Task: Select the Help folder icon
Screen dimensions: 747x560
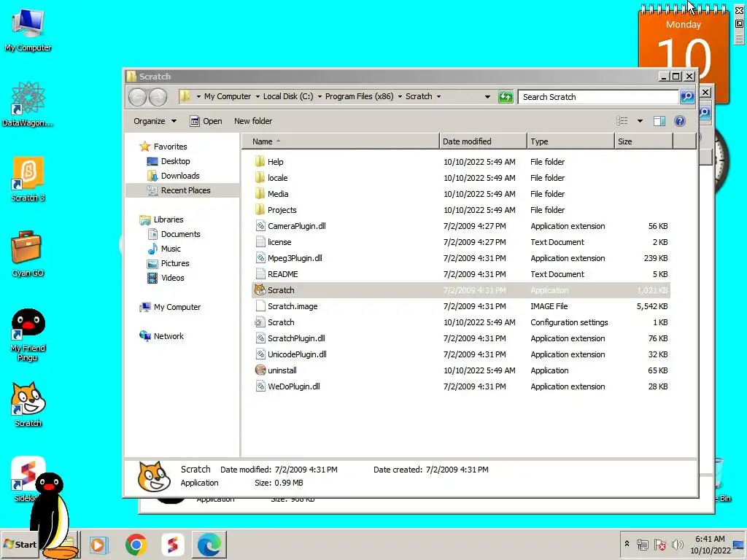Action: click(260, 161)
